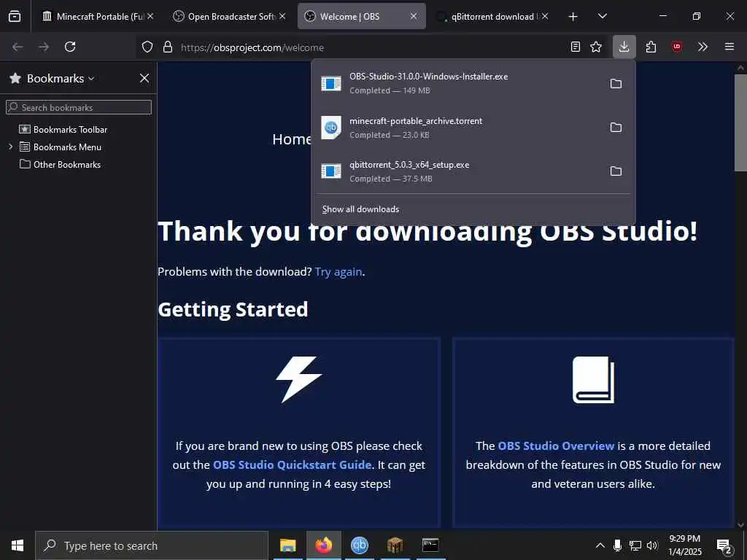The height and width of the screenshot is (560, 747).
Task: Click the taskbar microphone icon
Action: [x=617, y=545]
